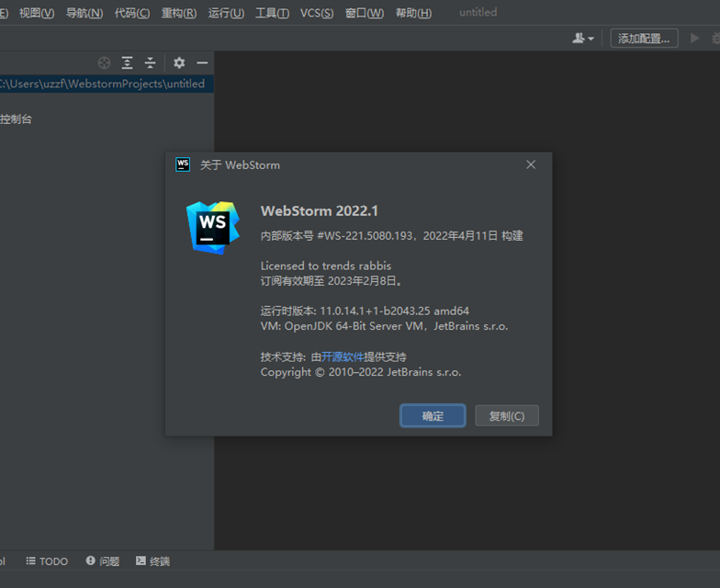Open the 问题 tool window tab
The height and width of the screenshot is (588, 720).
coord(103,560)
